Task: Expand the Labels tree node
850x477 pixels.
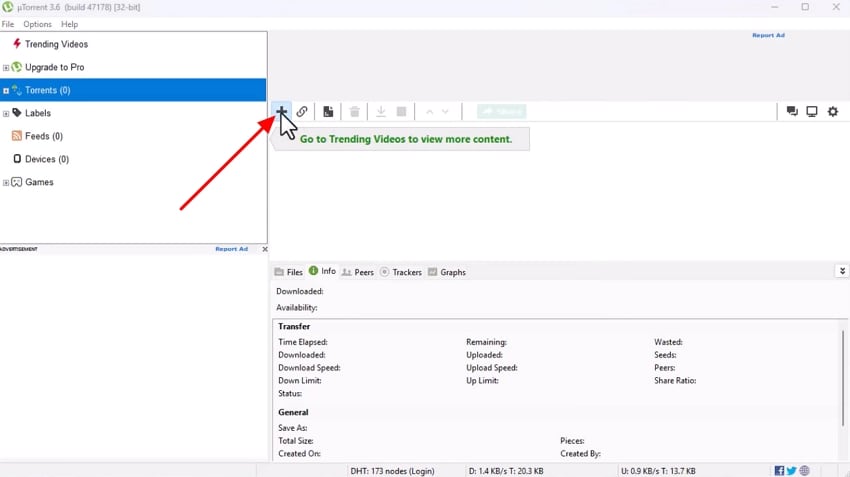Action: click(6, 113)
